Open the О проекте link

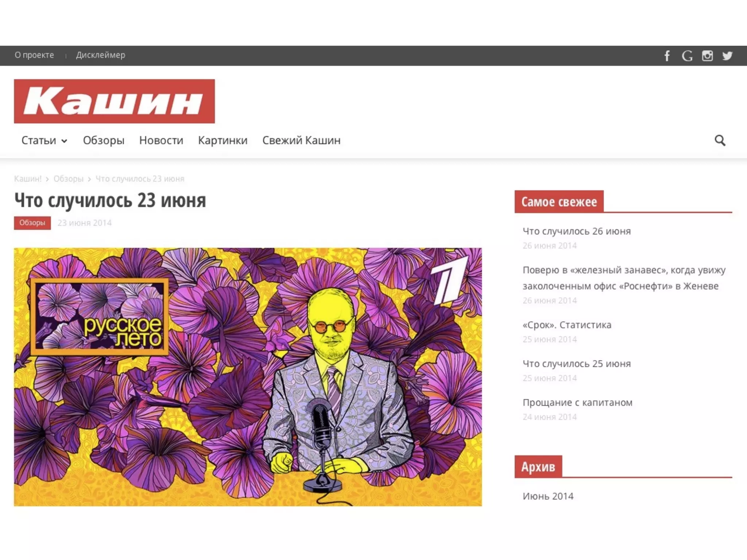34,55
